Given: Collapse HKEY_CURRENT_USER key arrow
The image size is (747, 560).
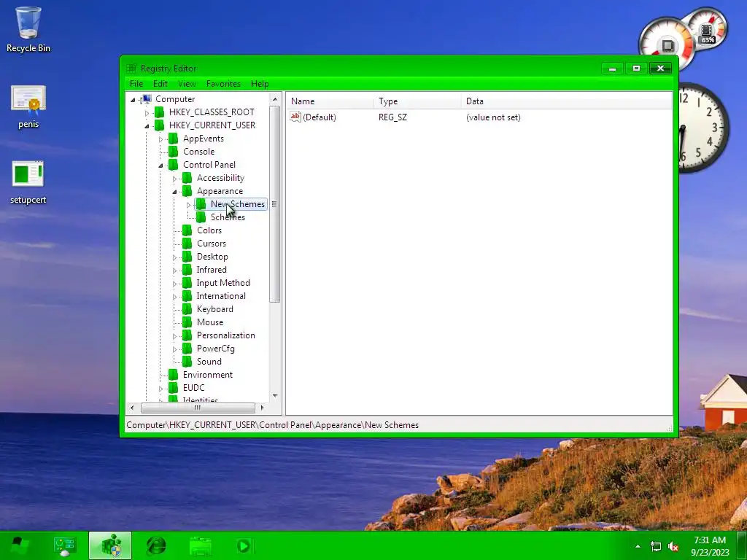Looking at the screenshot, I should (x=147, y=125).
